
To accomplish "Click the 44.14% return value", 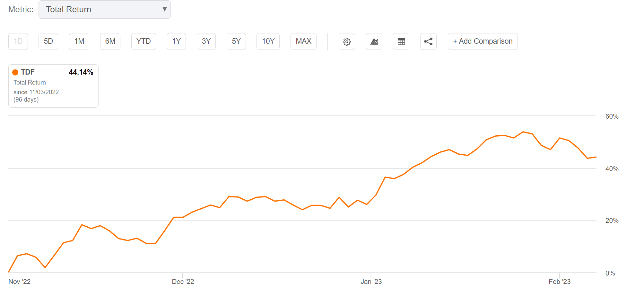I will coord(81,72).
